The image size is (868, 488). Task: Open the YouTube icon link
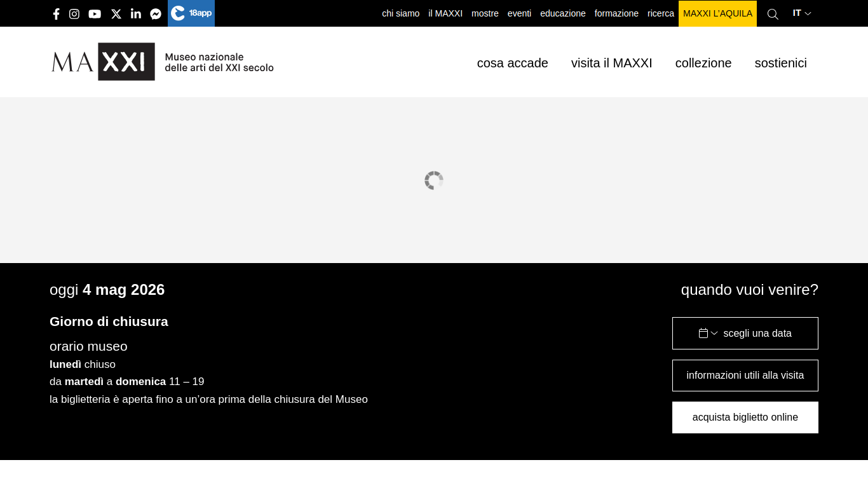pos(95,14)
